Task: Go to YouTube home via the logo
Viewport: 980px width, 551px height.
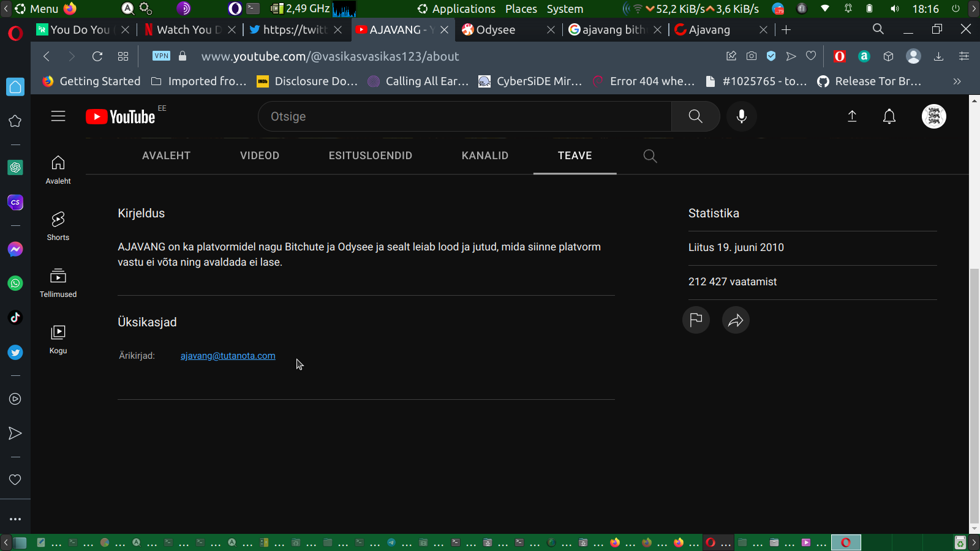Action: [121, 116]
